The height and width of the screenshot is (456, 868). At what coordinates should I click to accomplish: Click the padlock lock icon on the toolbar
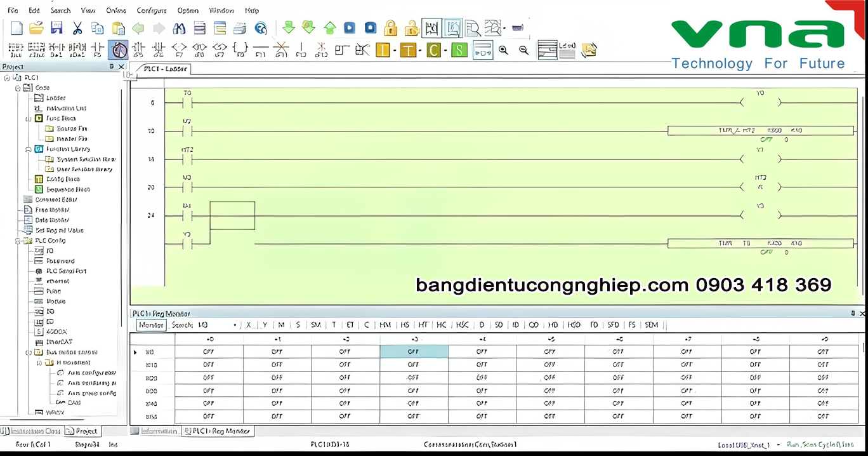click(x=391, y=28)
